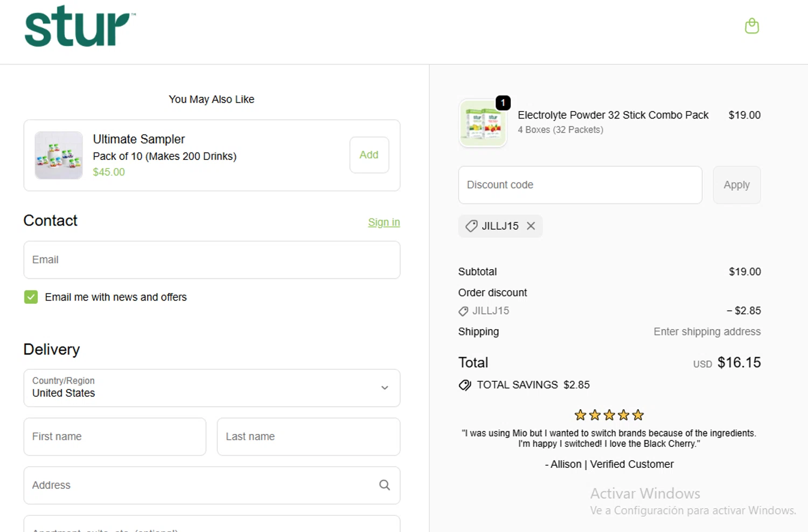The height and width of the screenshot is (532, 808).
Task: Open the Country/Region dropdown
Action: click(x=212, y=388)
